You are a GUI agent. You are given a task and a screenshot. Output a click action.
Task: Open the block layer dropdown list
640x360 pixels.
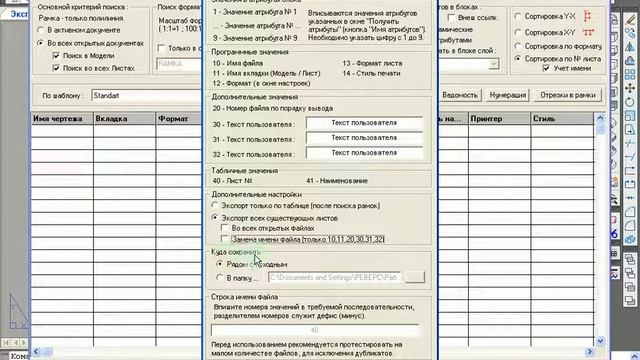point(493,64)
